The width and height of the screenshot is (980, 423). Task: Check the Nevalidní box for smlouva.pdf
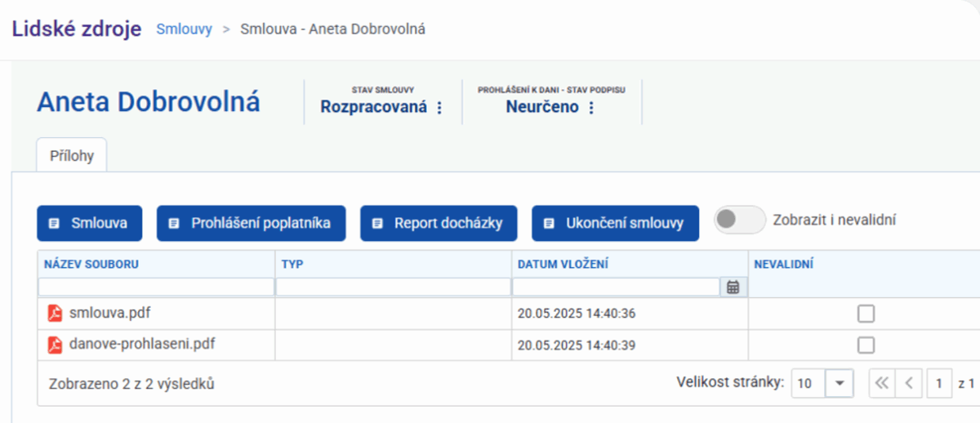[866, 314]
